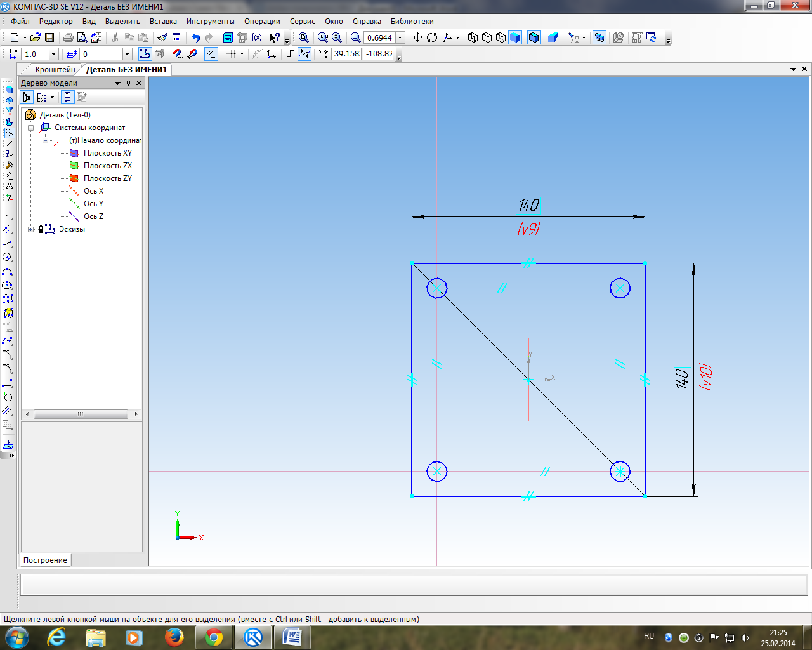Open the Variables f(x) tool

coord(256,37)
